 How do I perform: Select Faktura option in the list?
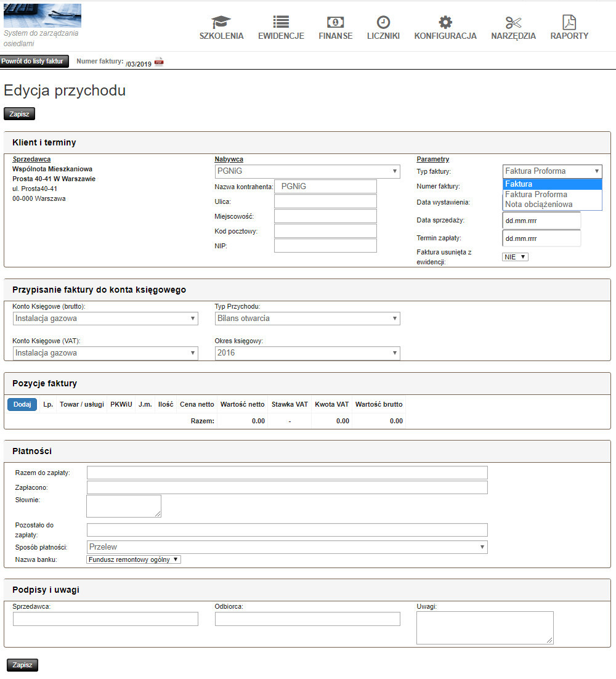(553, 184)
